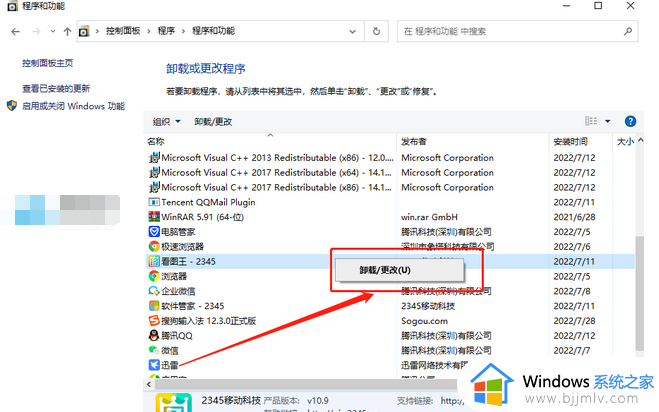Open the 查看已安装的更新 link
The height and width of the screenshot is (412, 659).
[x=56, y=88]
